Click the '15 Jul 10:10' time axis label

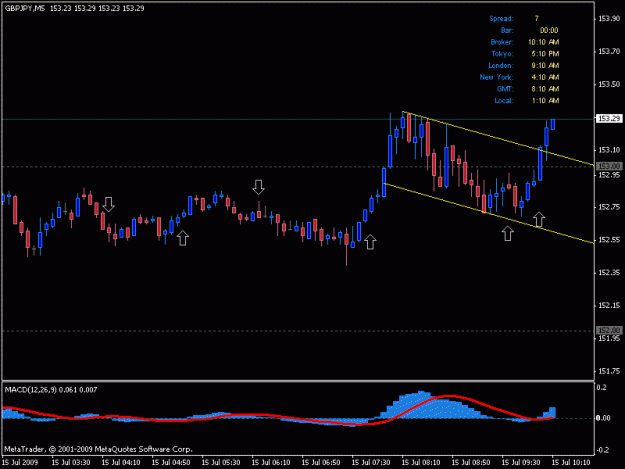(571, 463)
